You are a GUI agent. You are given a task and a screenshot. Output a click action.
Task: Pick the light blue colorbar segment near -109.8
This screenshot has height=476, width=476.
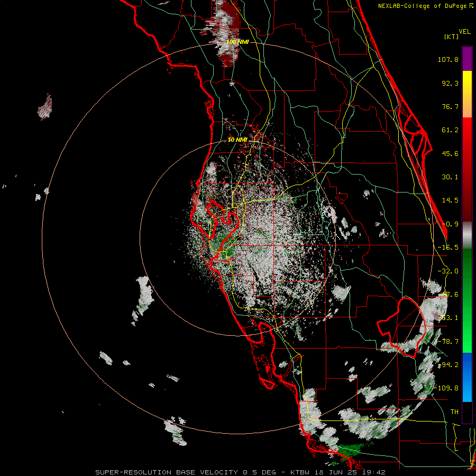click(x=467, y=390)
